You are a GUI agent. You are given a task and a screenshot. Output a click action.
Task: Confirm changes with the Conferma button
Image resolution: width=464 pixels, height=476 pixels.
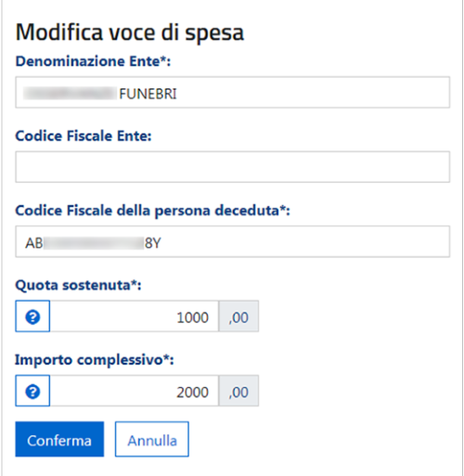tap(59, 439)
